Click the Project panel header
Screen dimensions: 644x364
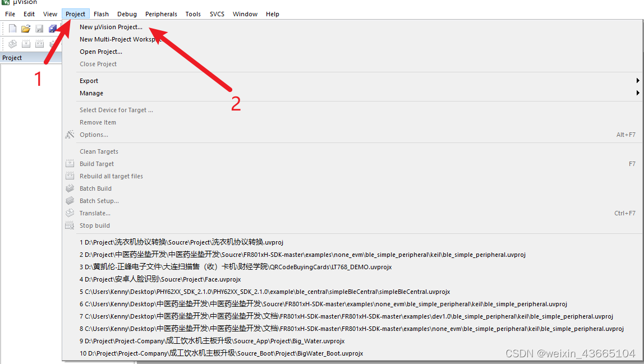pos(31,58)
